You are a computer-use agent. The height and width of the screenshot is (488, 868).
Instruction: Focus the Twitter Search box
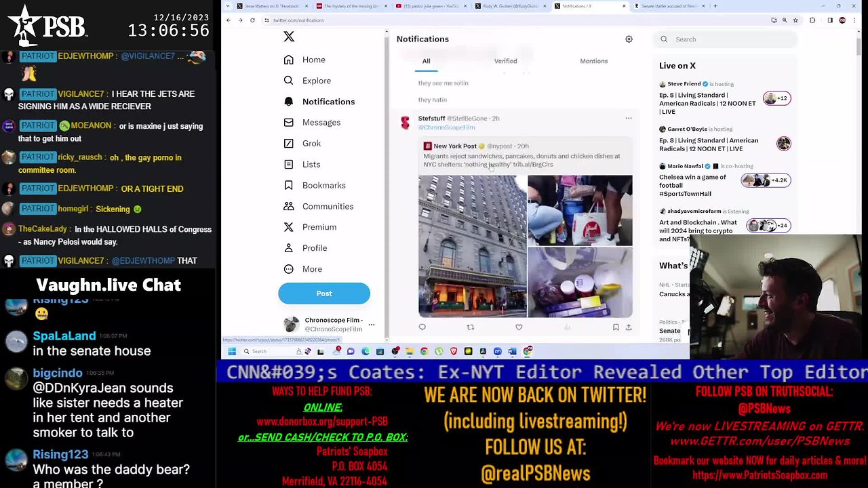[x=726, y=39]
